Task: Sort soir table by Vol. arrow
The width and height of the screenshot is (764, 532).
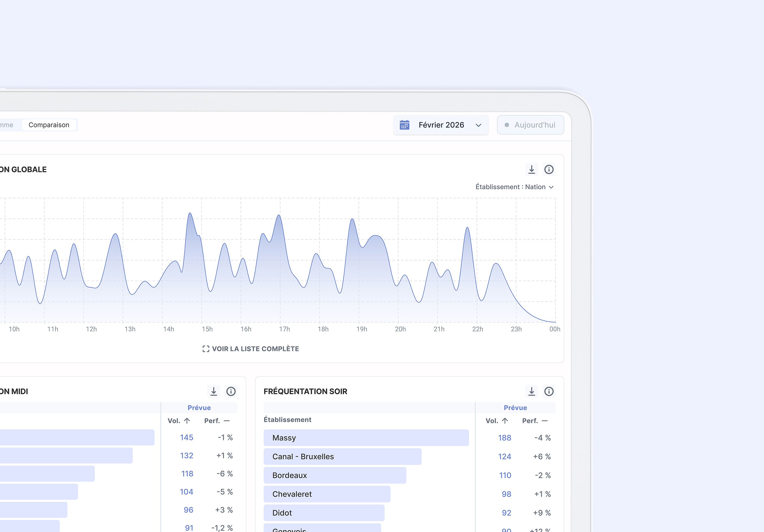Action: click(505, 420)
